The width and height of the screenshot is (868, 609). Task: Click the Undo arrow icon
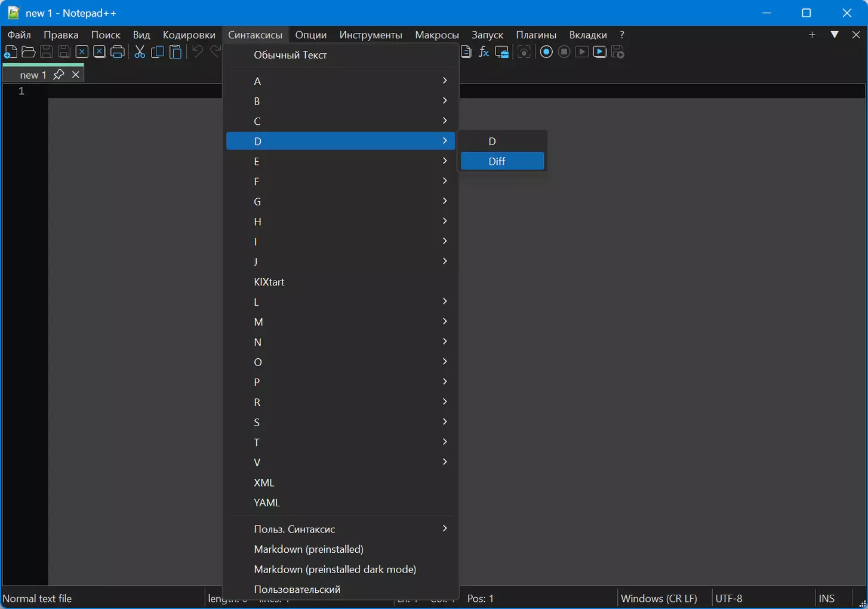[x=198, y=52]
